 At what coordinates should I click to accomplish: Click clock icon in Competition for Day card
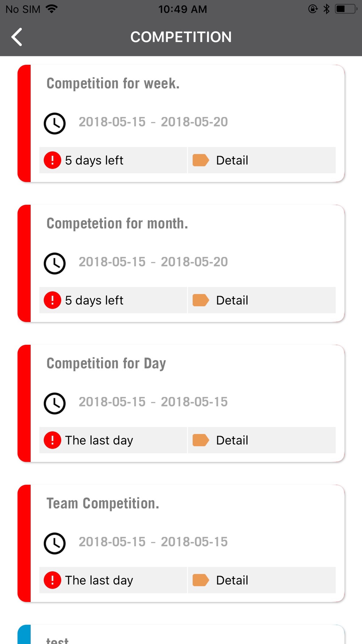55,403
